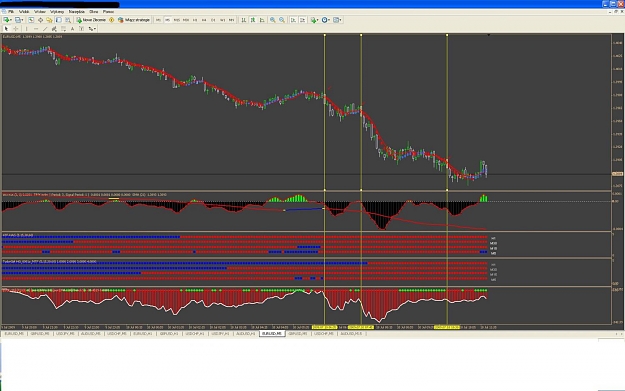This screenshot has height=391, width=625.
Task: Toggle the Terminal window icon
Action: click(59, 20)
